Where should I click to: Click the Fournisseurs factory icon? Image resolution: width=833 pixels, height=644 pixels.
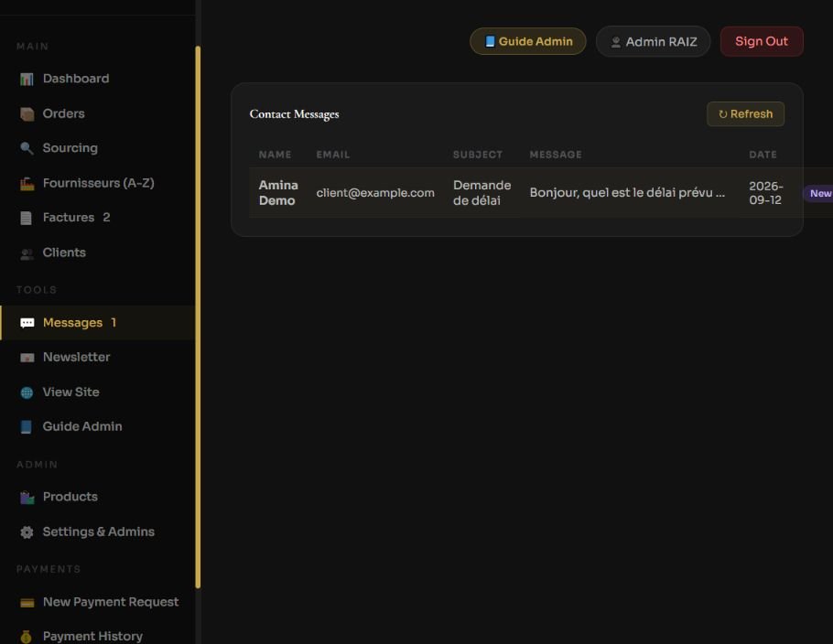coord(27,184)
